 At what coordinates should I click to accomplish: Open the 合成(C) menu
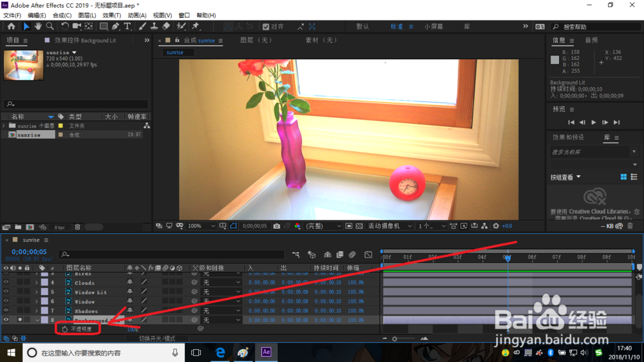[62, 15]
